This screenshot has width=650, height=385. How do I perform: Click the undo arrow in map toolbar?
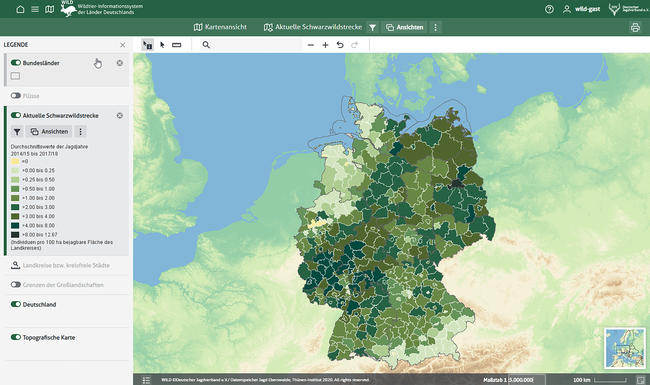pyautogui.click(x=340, y=45)
